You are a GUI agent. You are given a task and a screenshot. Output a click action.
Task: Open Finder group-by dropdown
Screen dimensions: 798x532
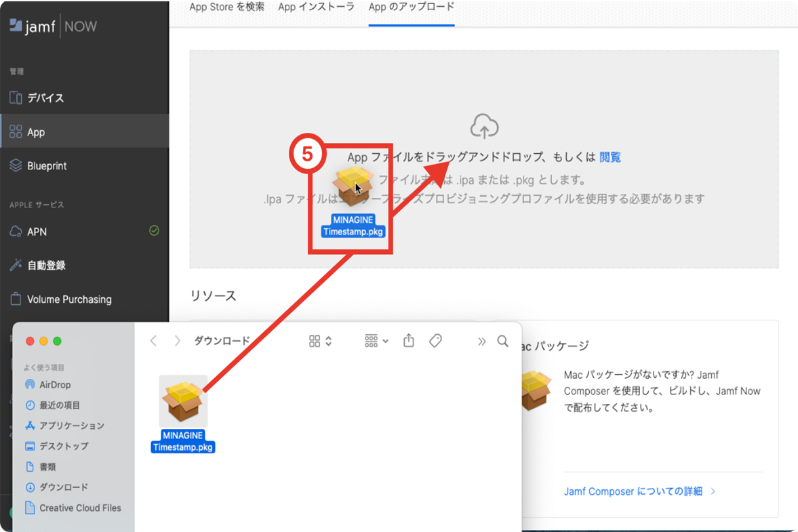[376, 342]
